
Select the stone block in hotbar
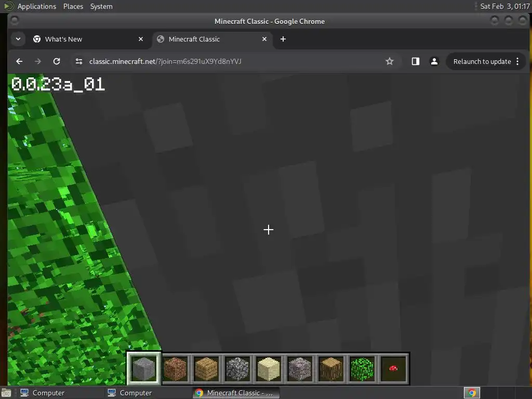(144, 368)
